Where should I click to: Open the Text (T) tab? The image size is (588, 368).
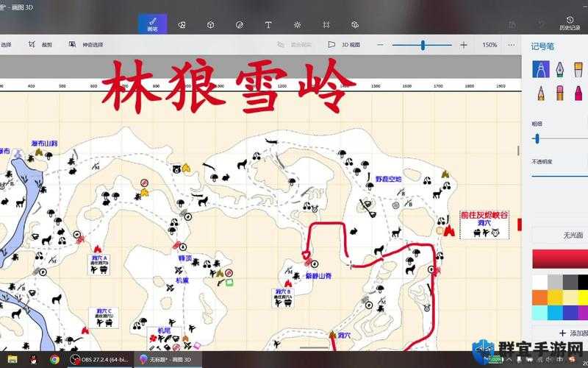point(268,25)
